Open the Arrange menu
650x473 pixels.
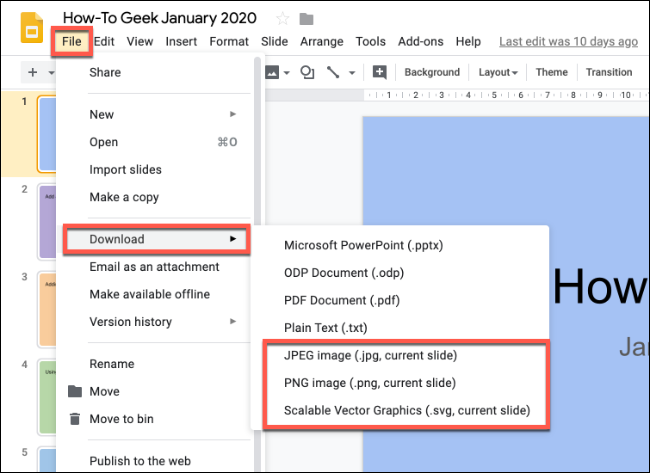(x=322, y=41)
